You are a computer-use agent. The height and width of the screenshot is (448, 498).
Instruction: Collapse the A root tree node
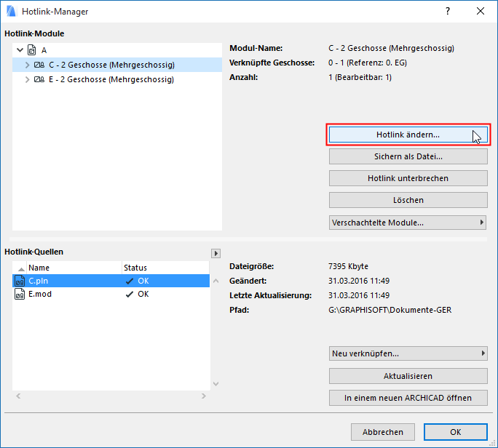pos(18,50)
